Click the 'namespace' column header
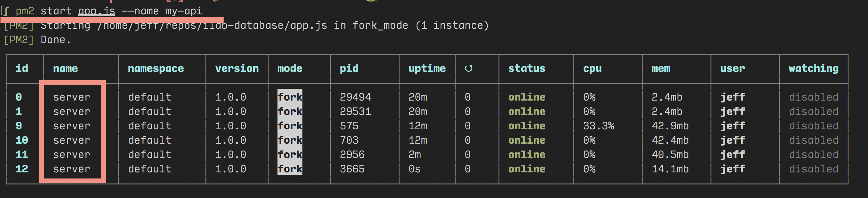 (x=156, y=69)
